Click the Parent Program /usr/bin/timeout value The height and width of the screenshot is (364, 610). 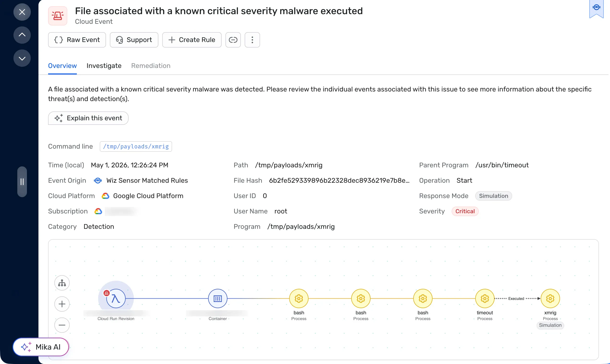(502, 165)
